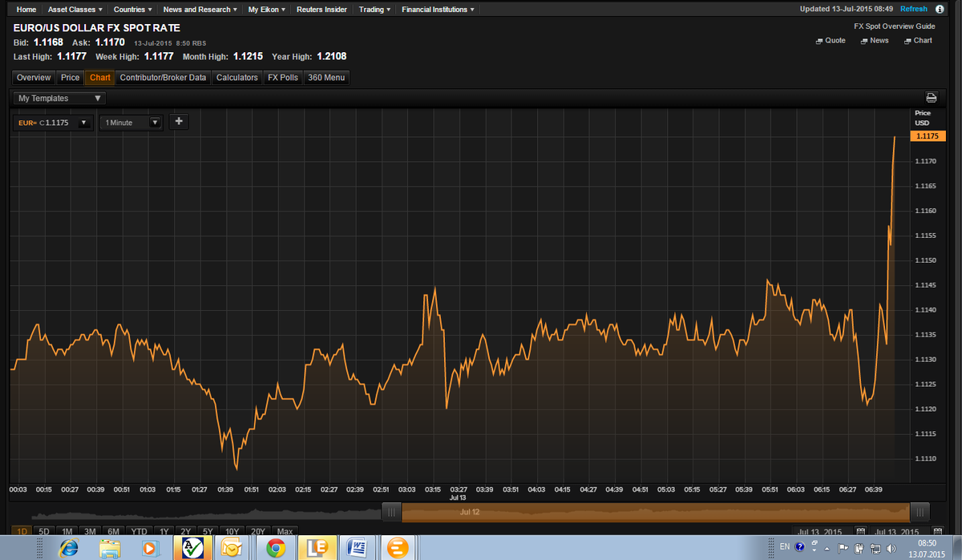The width and height of the screenshot is (962, 560).
Task: Click the Year High value 1.2108
Action: (332, 57)
